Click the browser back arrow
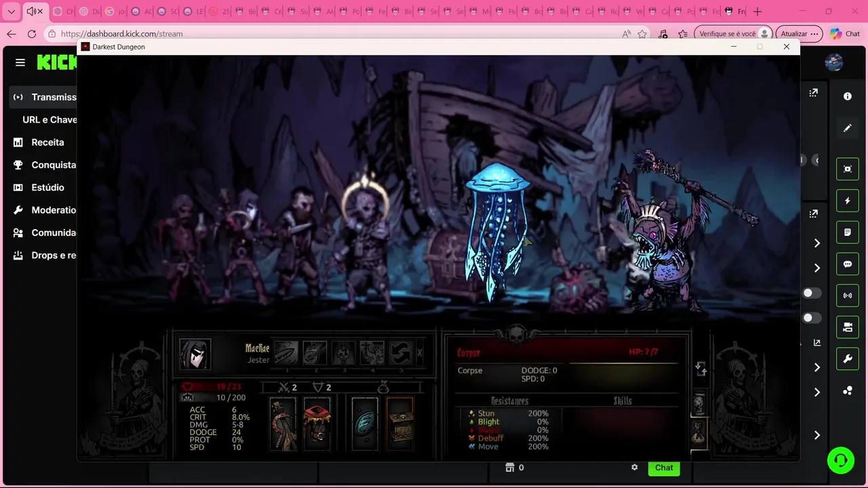The image size is (868, 488). click(x=12, y=34)
